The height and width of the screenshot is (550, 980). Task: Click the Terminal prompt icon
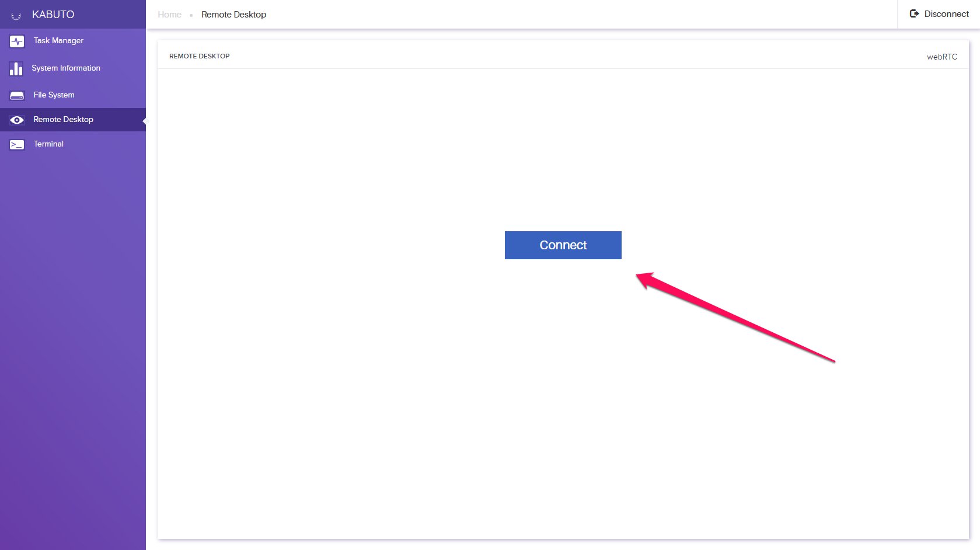point(17,144)
